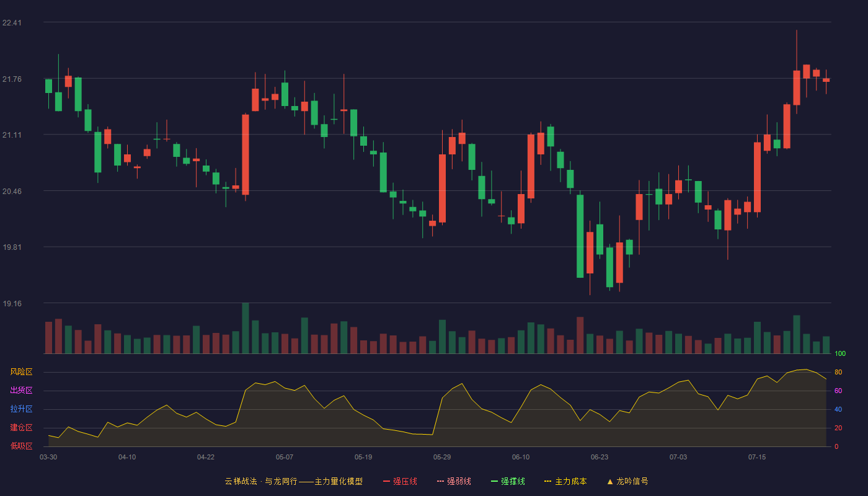The height and width of the screenshot is (496, 868).
Task: Select the tallest green volume bar
Action: tap(246, 328)
